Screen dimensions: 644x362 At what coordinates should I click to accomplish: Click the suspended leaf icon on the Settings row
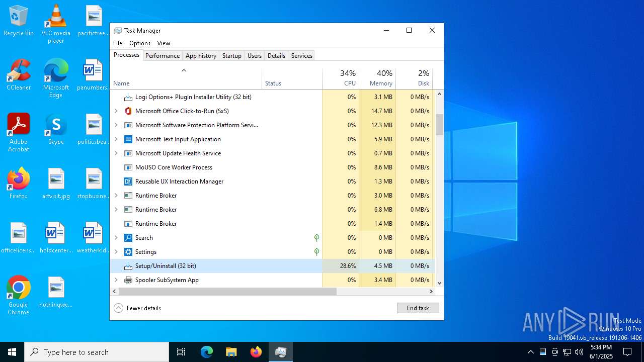tap(316, 252)
